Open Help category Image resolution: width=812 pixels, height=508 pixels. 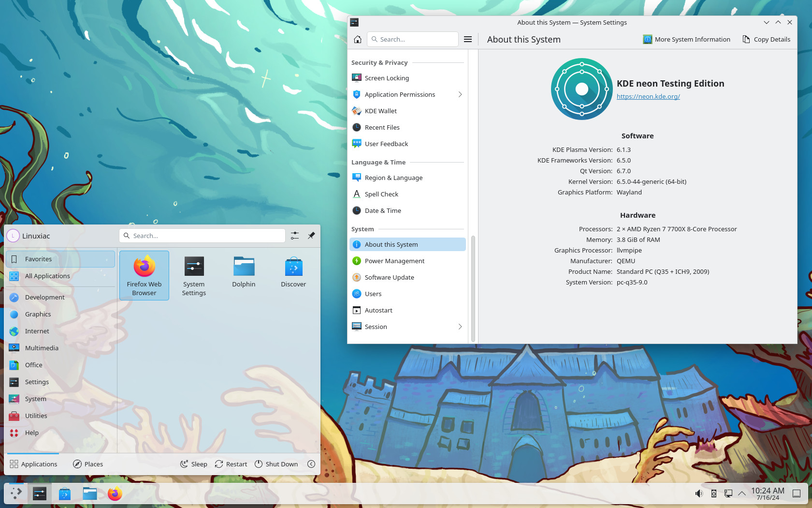[60, 433]
